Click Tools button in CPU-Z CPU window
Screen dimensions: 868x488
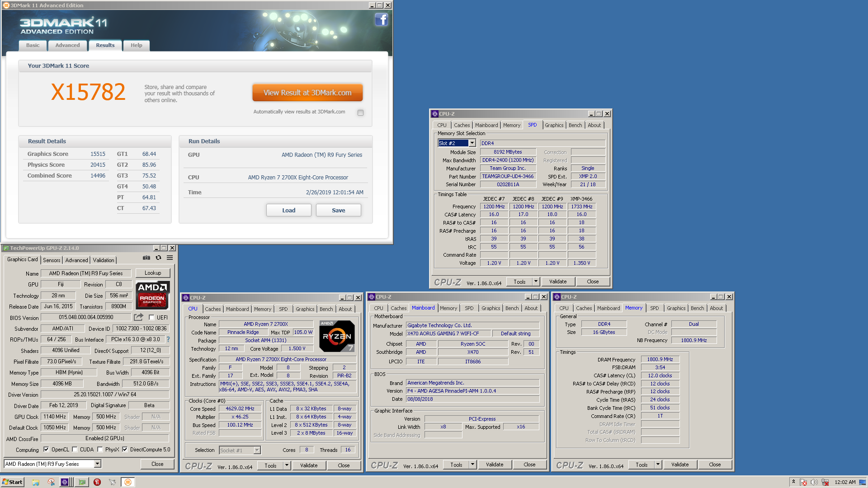click(x=270, y=465)
